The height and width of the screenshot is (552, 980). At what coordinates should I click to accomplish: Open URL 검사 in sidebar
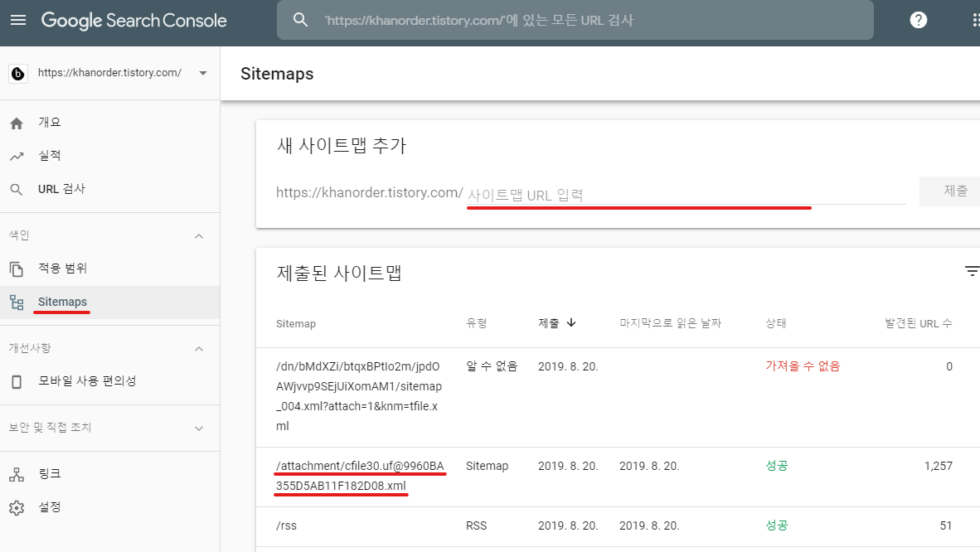(61, 189)
